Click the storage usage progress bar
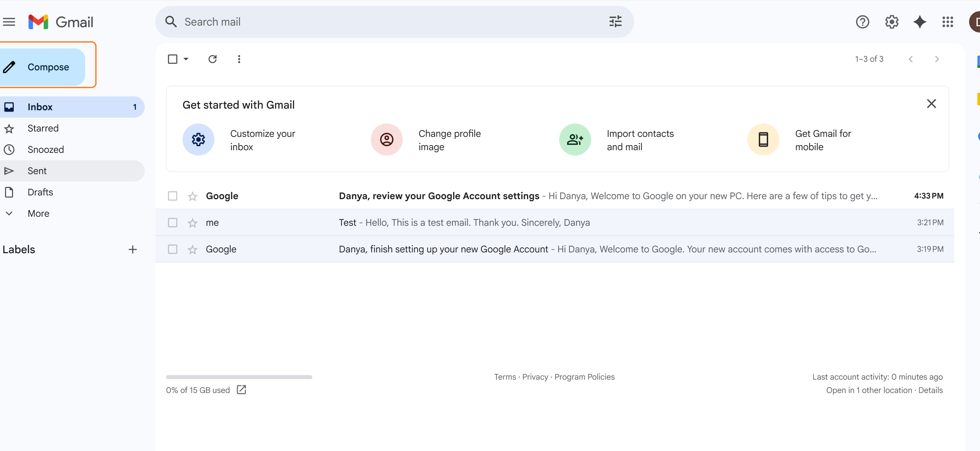The width and height of the screenshot is (980, 451). point(239,377)
